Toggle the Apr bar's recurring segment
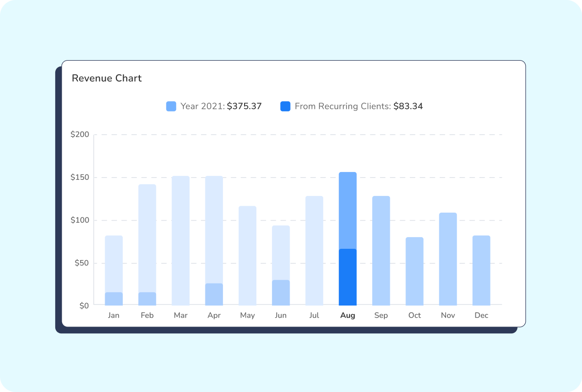 click(214, 293)
